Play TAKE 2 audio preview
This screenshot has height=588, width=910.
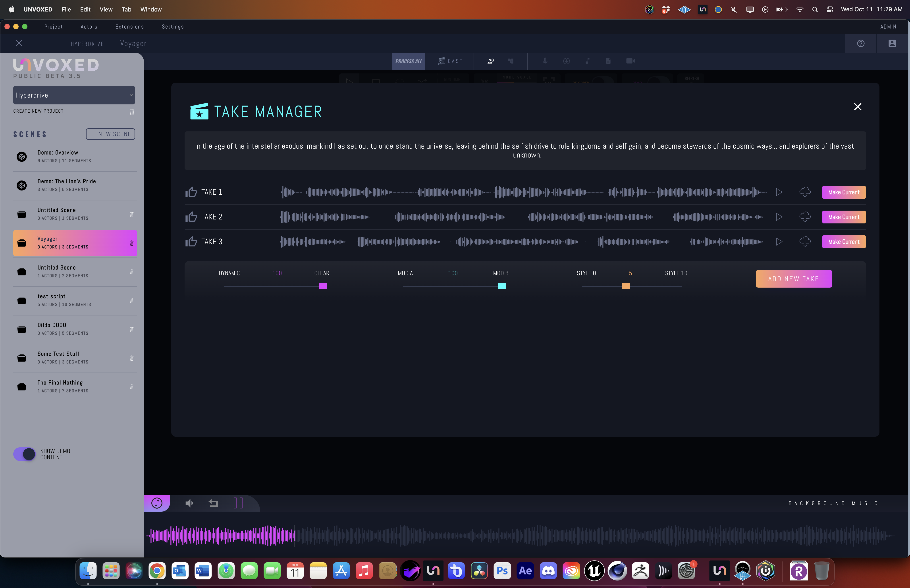point(779,217)
